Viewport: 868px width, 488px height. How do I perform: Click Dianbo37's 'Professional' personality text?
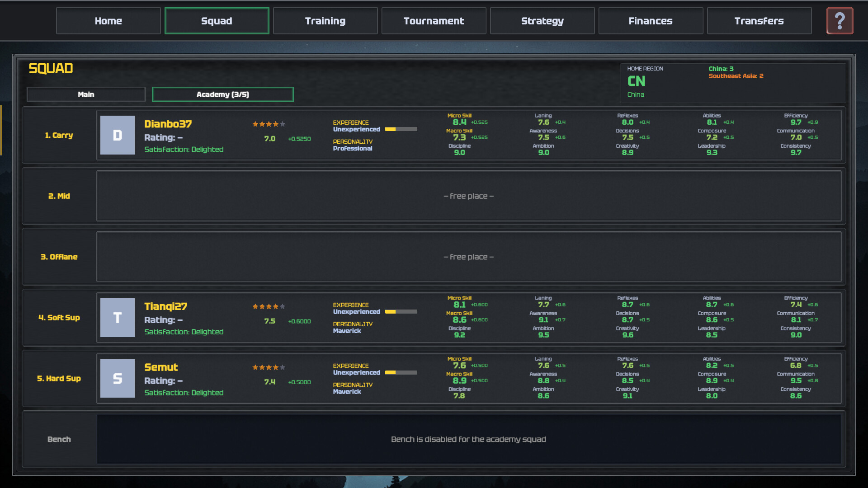[353, 148]
